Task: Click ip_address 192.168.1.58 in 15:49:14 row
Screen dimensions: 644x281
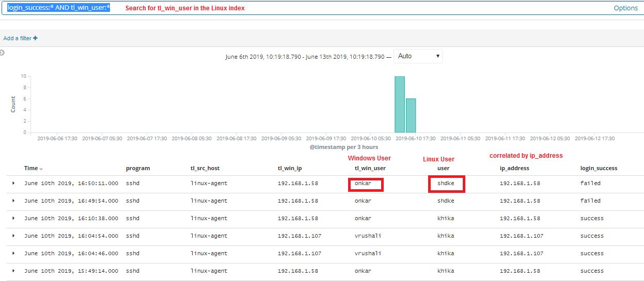Action: (520, 271)
